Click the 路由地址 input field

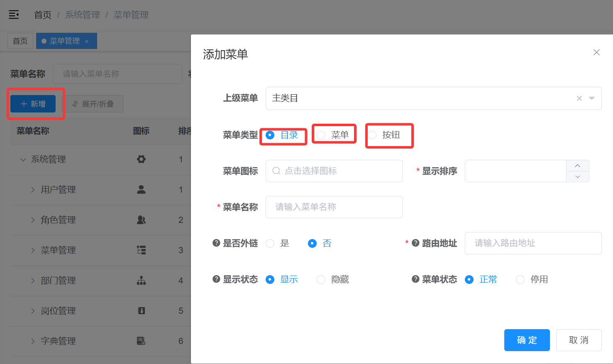coord(533,243)
